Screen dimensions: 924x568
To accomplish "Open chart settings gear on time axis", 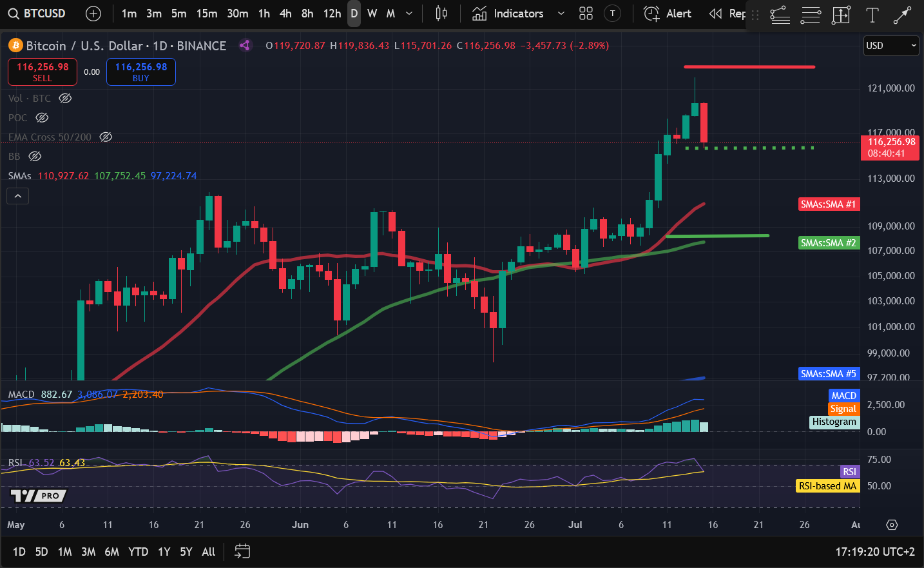I will [892, 525].
